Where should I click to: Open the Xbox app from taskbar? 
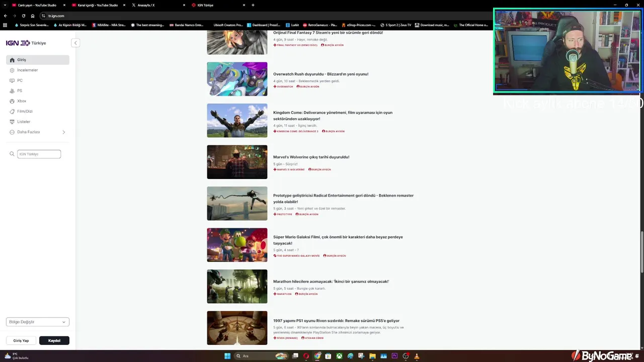point(340,356)
